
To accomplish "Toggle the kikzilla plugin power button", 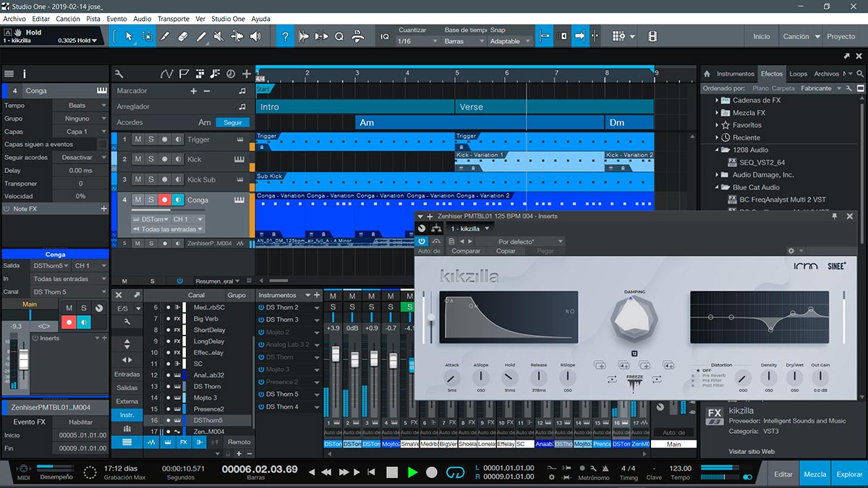I will 422,241.
